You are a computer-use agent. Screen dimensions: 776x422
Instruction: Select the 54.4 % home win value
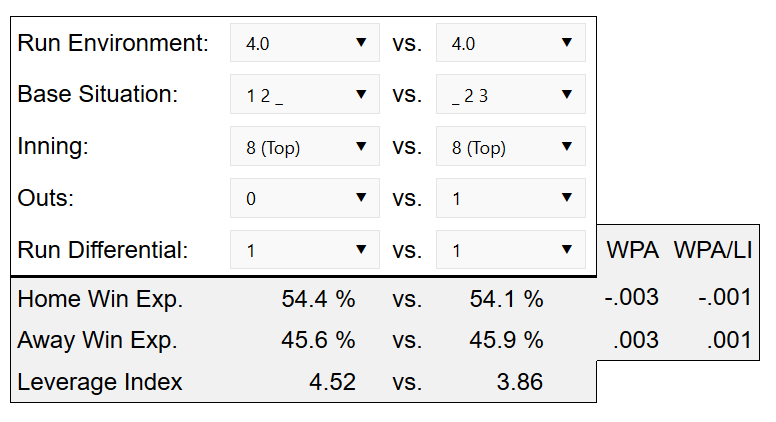[x=318, y=299]
